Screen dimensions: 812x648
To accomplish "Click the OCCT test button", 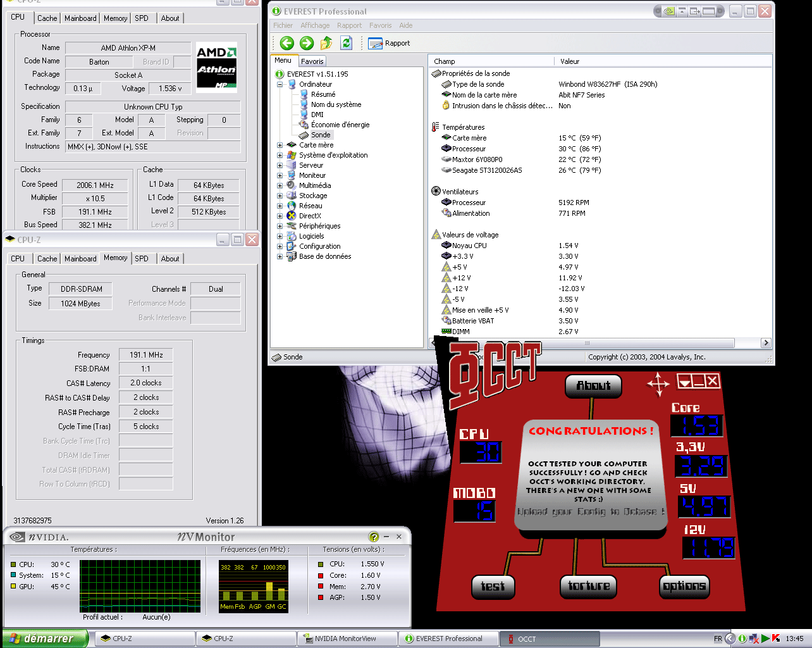I will 493,586.
